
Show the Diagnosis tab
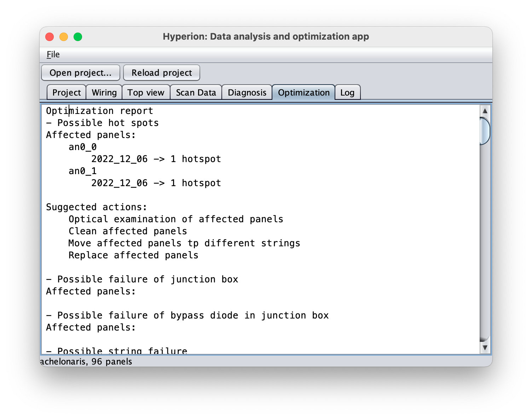[247, 92]
